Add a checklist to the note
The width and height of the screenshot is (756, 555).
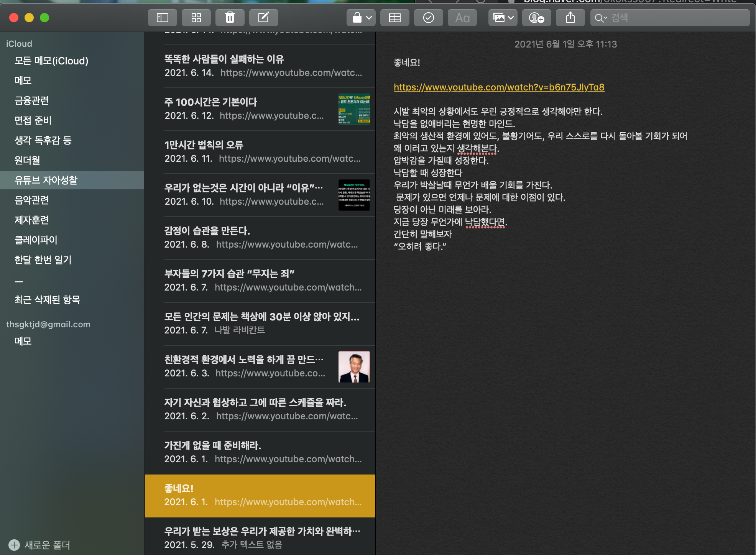428,18
